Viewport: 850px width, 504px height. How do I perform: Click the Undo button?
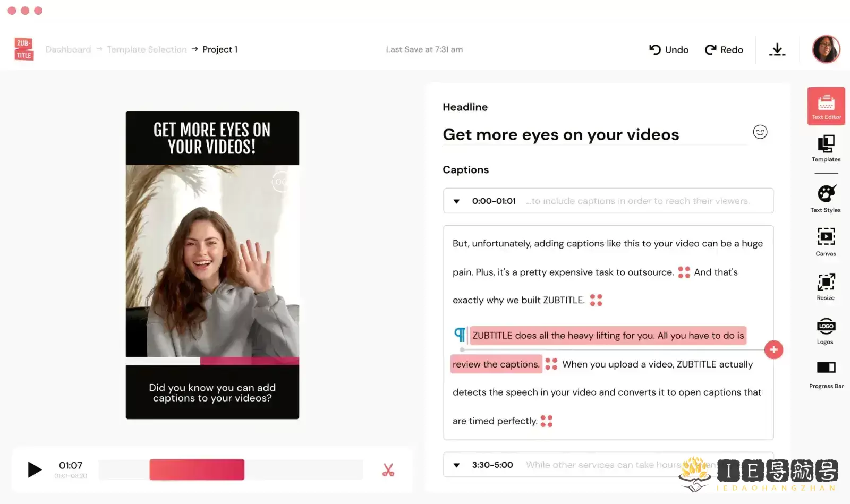click(x=669, y=49)
